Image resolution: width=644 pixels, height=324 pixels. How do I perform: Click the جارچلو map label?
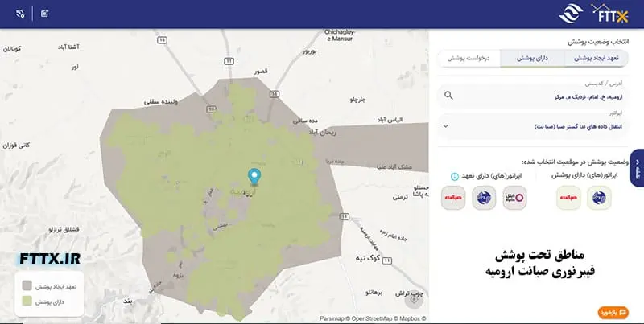(x=357, y=100)
